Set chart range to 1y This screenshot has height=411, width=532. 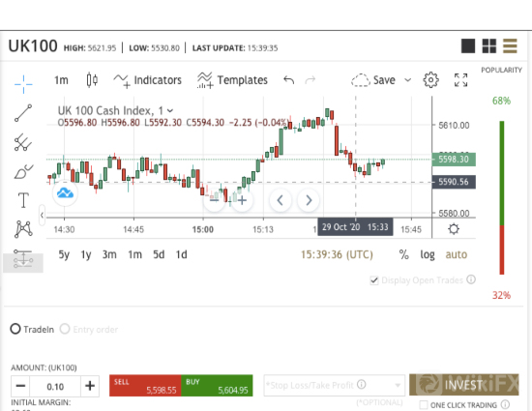pyautogui.click(x=86, y=254)
